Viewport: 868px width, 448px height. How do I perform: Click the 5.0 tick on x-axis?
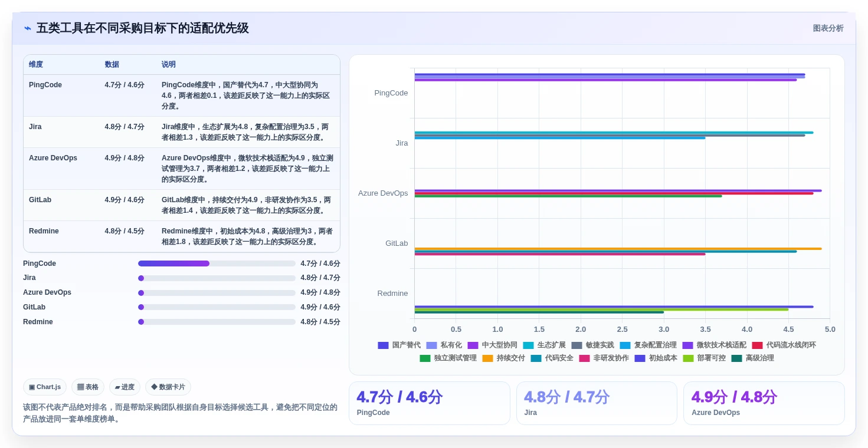tap(830, 330)
